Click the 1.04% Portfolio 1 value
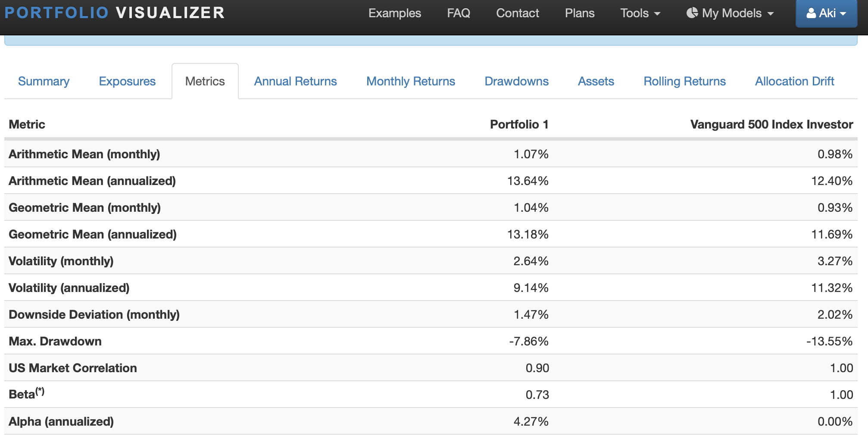868x439 pixels. pos(531,207)
